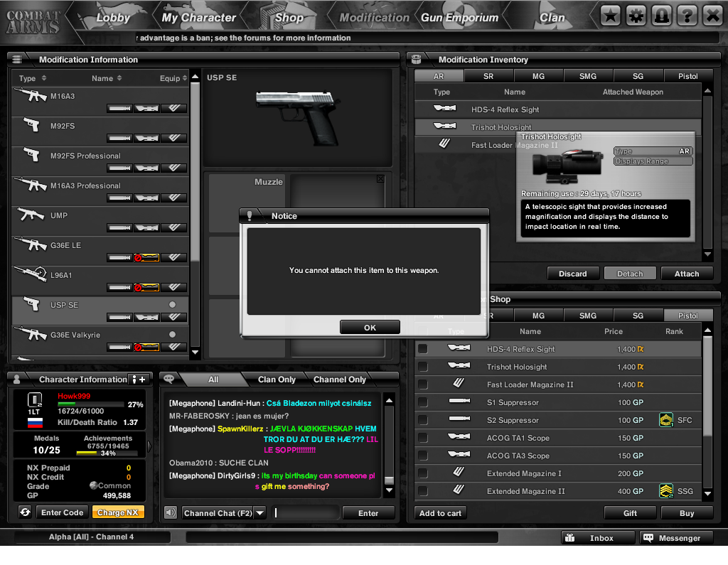Click G36E LE restricted scope slot icon
The width and height of the screenshot is (728, 565).
tap(146, 258)
